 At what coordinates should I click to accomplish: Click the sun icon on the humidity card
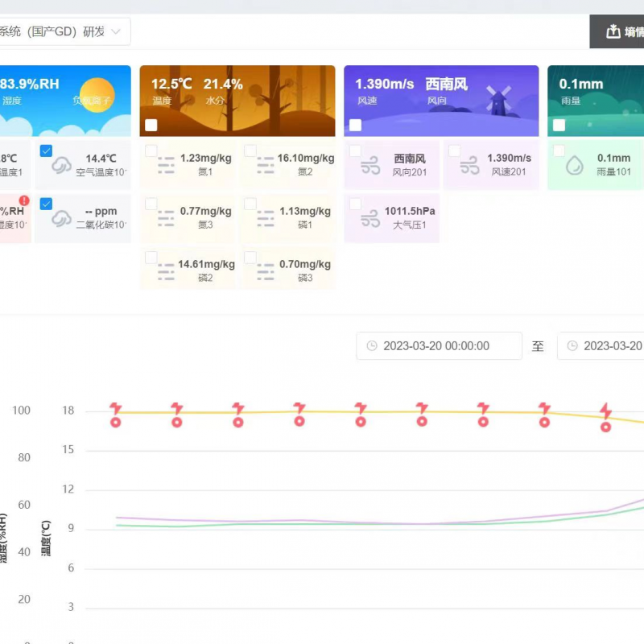click(97, 95)
